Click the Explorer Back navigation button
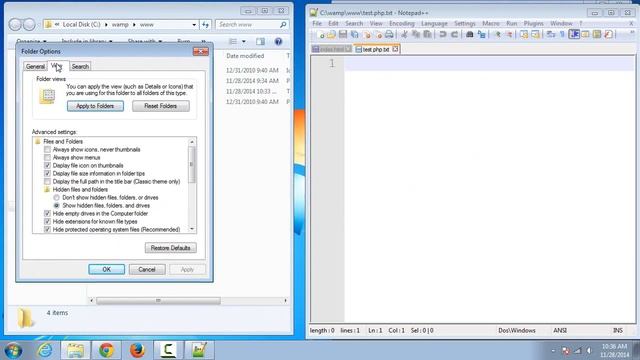The image size is (640, 360). (15, 24)
